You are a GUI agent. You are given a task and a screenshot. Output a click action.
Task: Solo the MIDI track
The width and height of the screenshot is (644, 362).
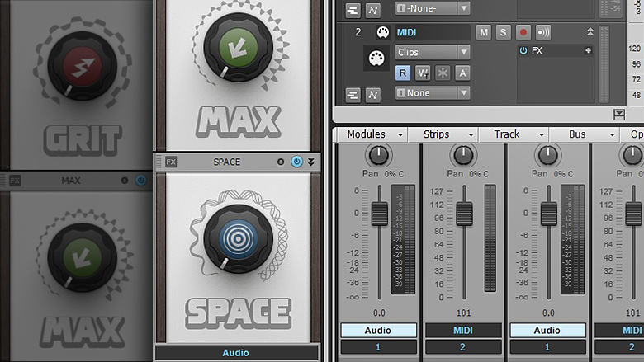tap(503, 32)
